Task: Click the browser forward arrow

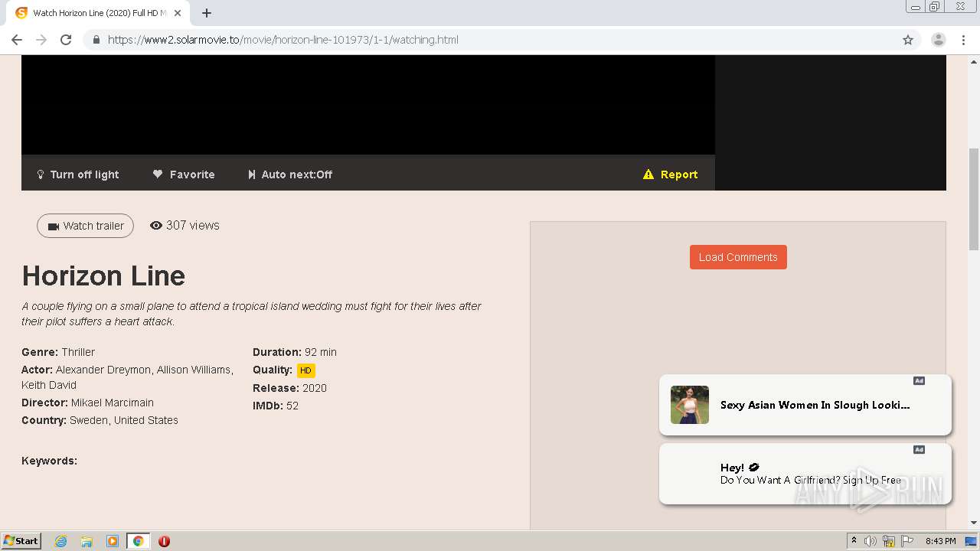Action: [x=41, y=40]
